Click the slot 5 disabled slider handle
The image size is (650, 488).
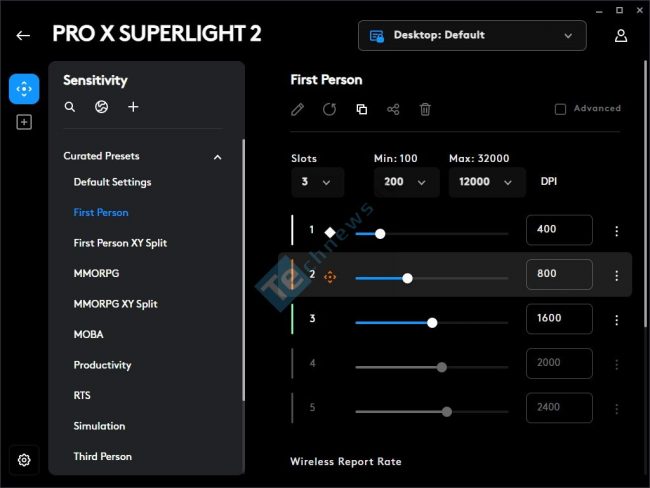[447, 412]
